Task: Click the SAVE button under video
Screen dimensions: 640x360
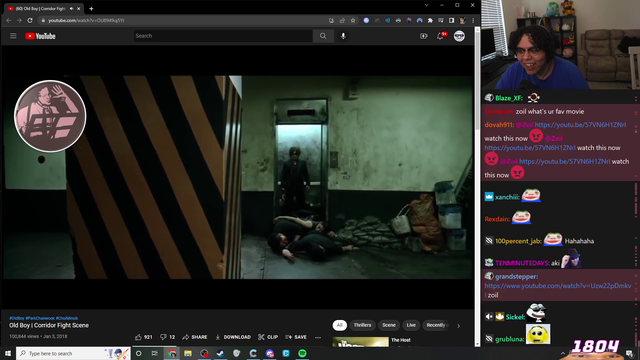Action: point(296,337)
